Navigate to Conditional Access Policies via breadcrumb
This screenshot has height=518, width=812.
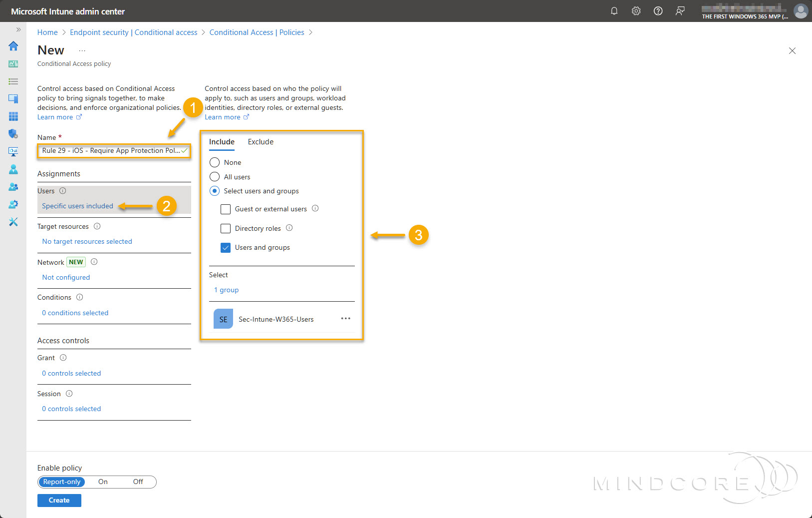point(258,32)
